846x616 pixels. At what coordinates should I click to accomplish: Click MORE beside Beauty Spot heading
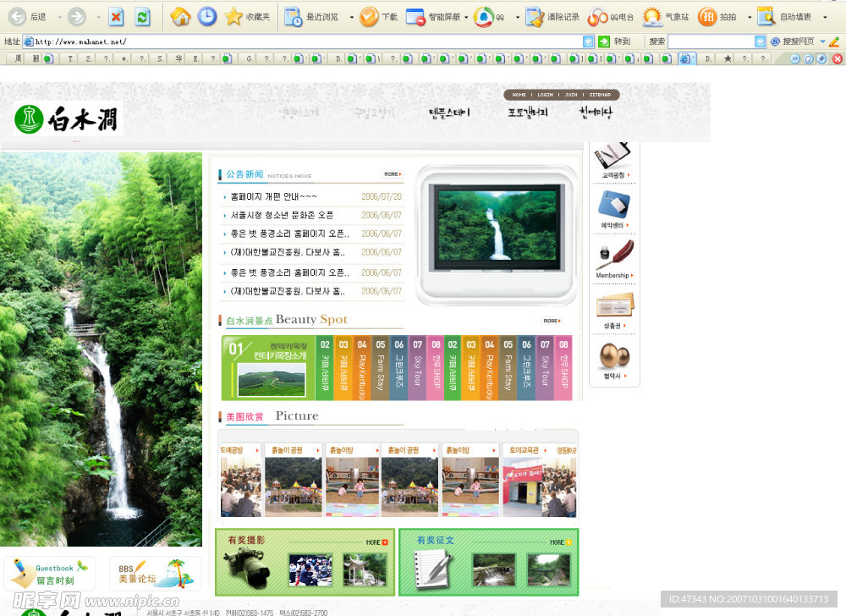[x=552, y=321]
